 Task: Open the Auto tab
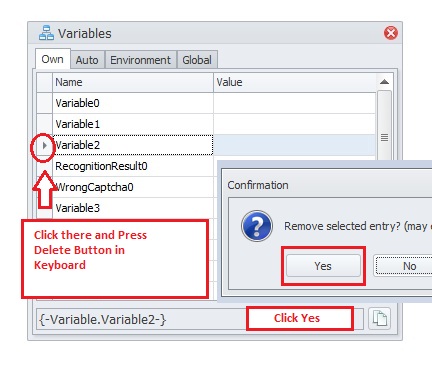87,60
